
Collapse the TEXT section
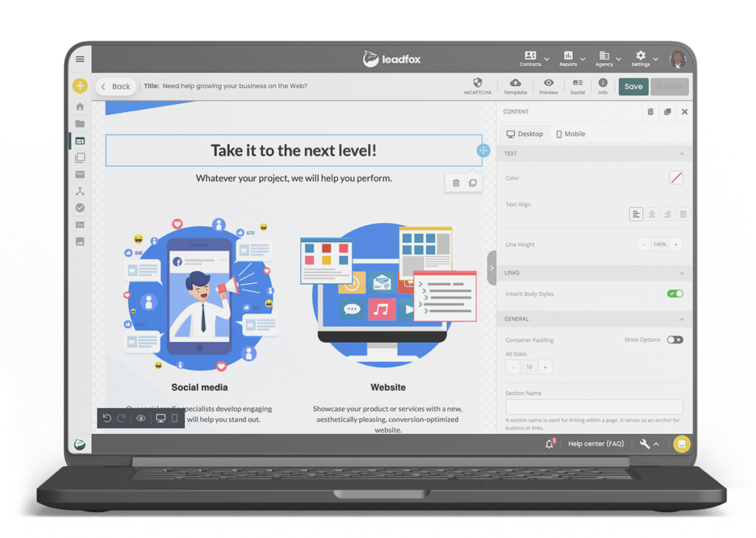coord(682,154)
